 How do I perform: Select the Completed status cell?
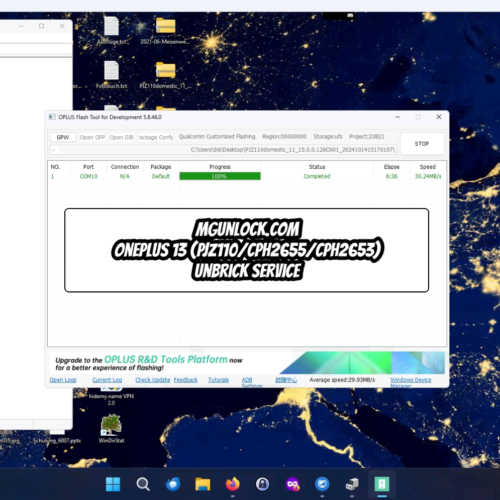(x=317, y=176)
